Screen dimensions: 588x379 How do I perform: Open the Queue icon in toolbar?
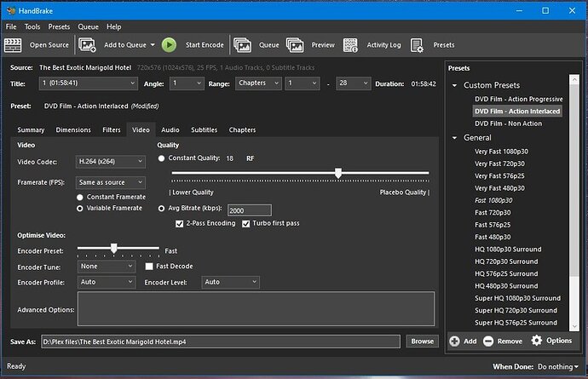pos(242,45)
